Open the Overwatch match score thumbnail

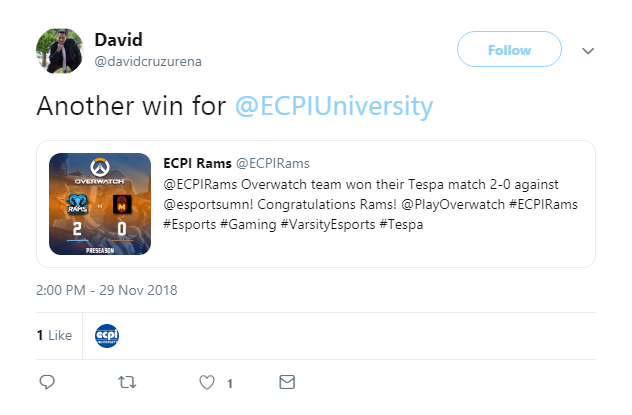[100, 204]
